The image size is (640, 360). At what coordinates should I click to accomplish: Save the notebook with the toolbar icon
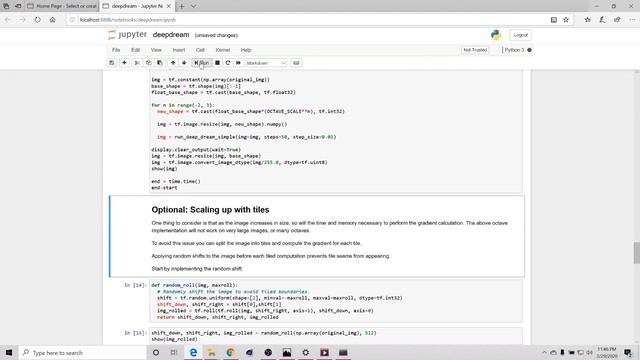[111, 63]
